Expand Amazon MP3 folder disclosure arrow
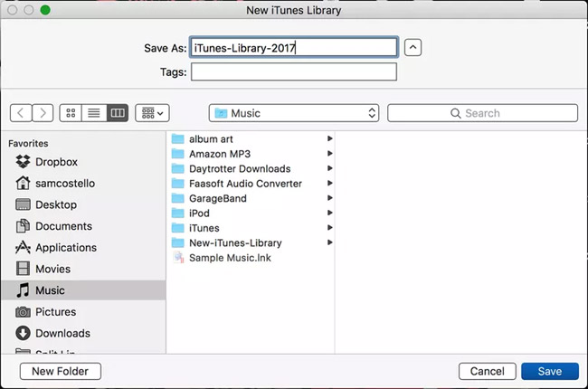The width and height of the screenshot is (588, 389). [x=329, y=154]
